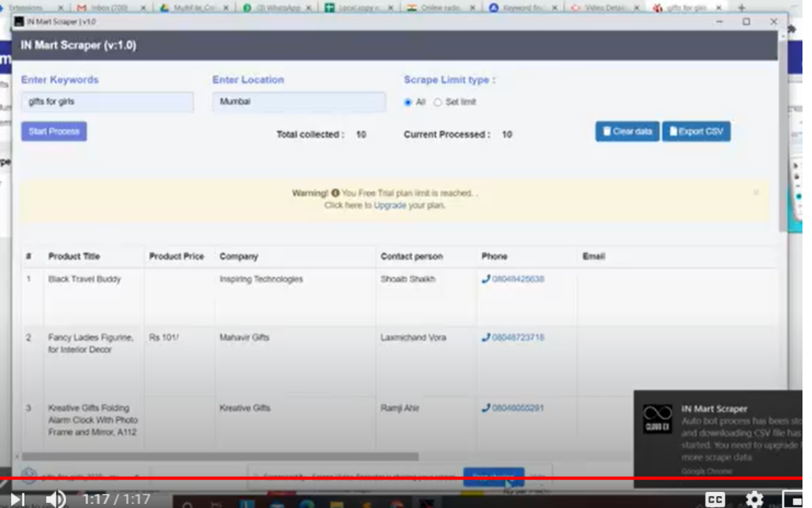Image resolution: width=812 pixels, height=508 pixels.
Task: Click the phone icon in the Ramji Ahir row
Action: [486, 408]
